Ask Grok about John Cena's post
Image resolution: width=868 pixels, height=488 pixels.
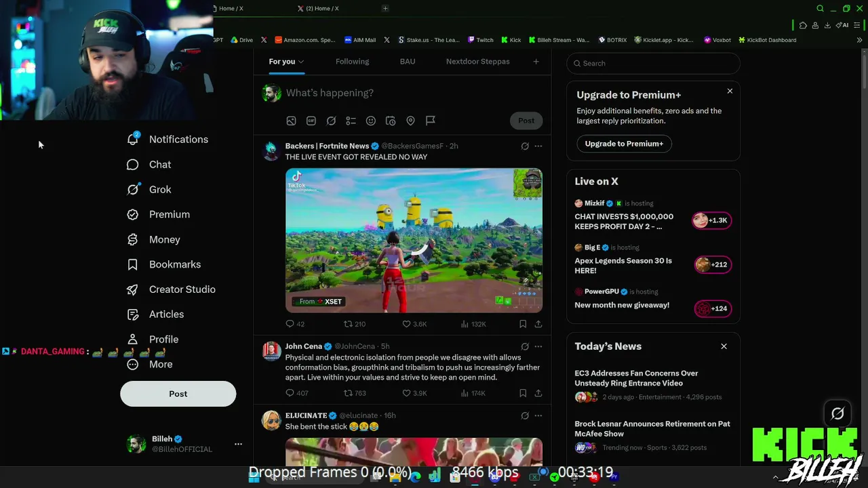[x=525, y=346]
